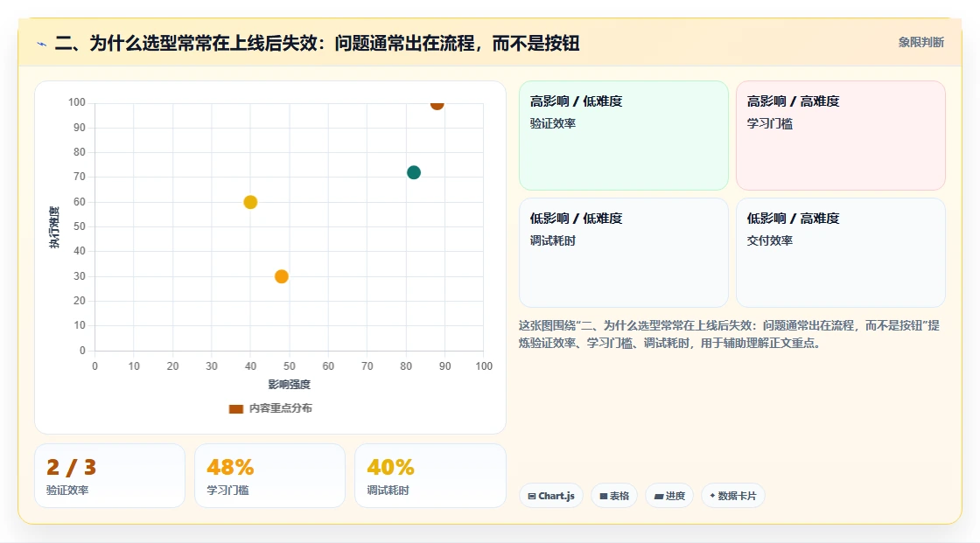Click the orange scatter point at 30 difficulty
This screenshot has height=543, width=980.
pyautogui.click(x=281, y=276)
